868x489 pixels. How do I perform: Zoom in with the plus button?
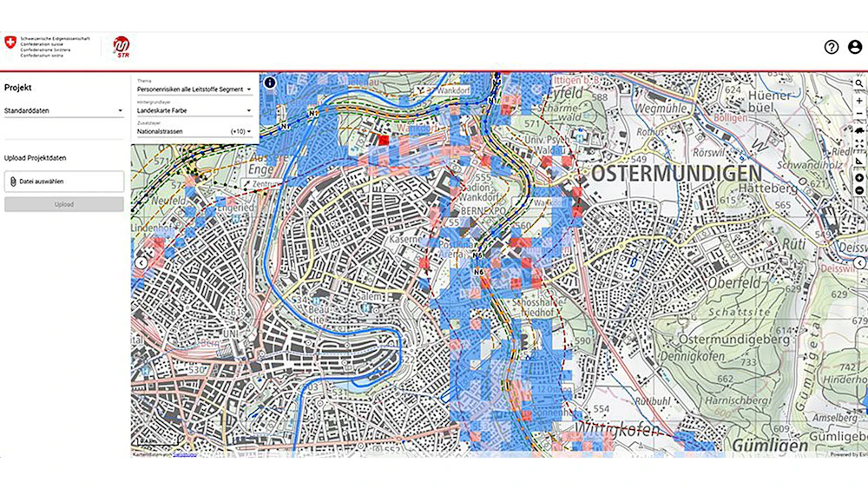[858, 101]
